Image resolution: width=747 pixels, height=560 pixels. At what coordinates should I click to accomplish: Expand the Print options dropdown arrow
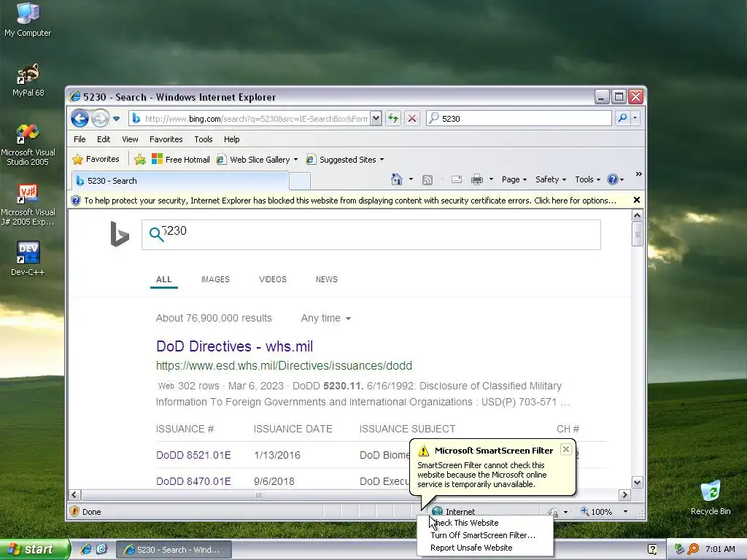pyautogui.click(x=491, y=179)
